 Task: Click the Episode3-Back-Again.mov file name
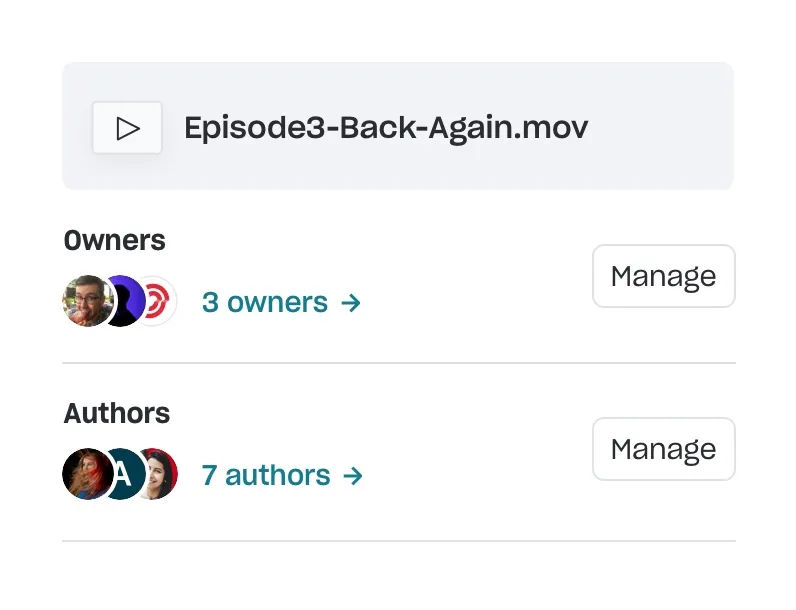(386, 128)
